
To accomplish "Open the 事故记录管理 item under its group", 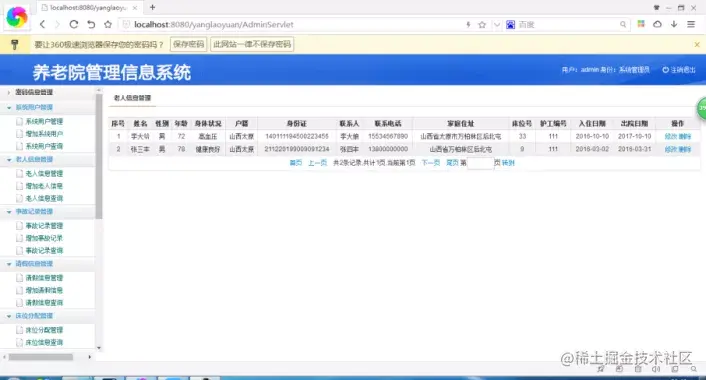I will pos(44,226).
